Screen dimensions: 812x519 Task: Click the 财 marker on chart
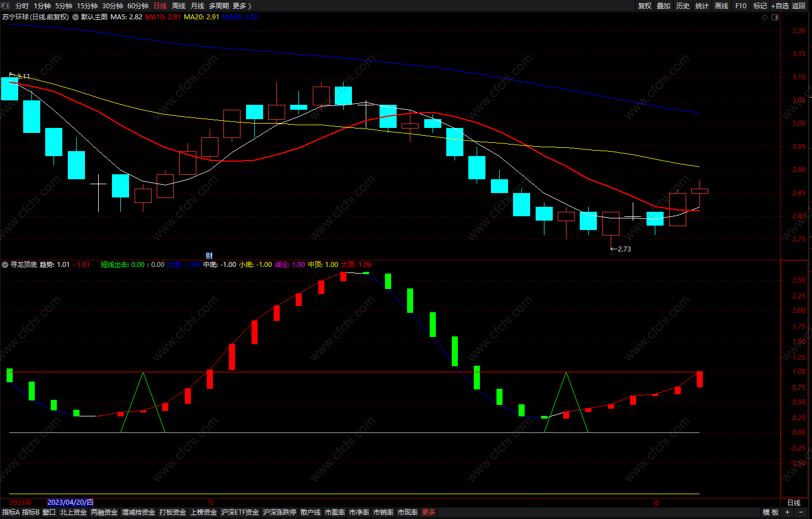(209, 256)
